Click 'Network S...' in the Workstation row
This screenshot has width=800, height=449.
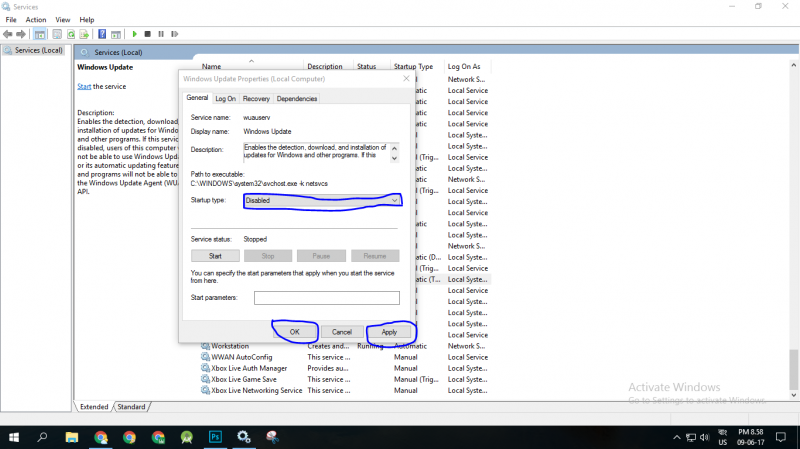[466, 346]
